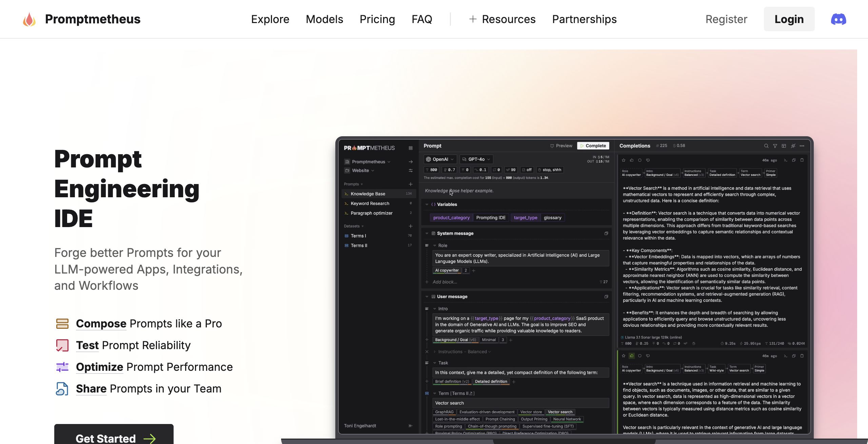Star the first completion
Screen dimensions: 868x444
624,160
